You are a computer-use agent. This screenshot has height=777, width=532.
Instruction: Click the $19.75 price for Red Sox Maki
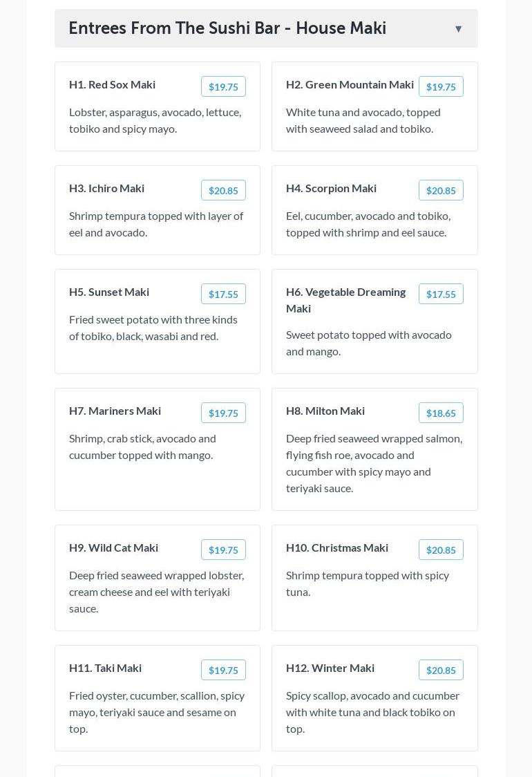(223, 86)
